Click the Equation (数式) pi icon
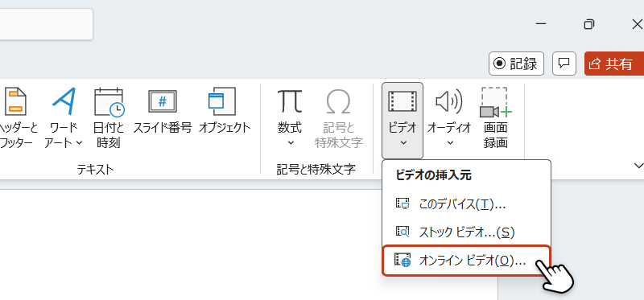This screenshot has width=644, height=300. (290, 101)
